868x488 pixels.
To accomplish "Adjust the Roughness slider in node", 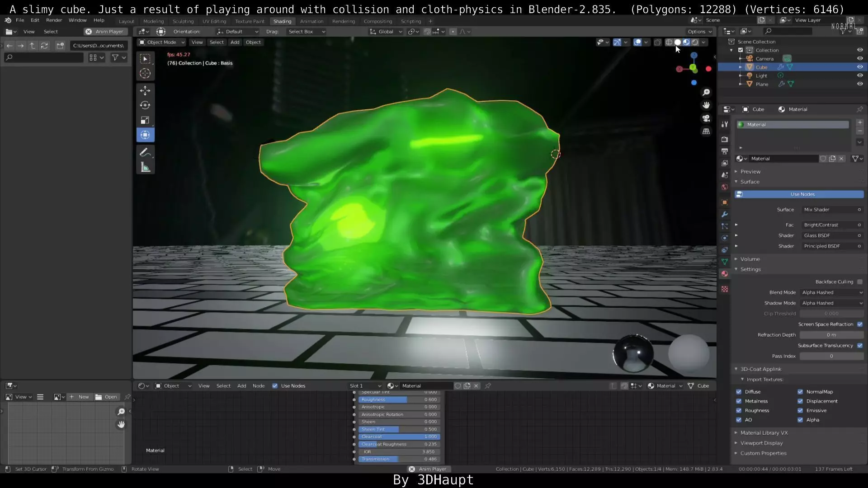I will click(399, 399).
